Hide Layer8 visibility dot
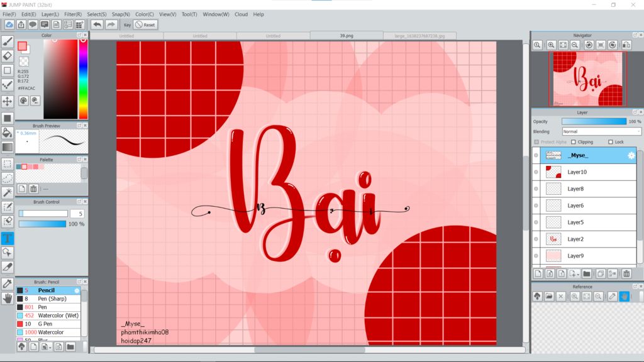 point(536,189)
